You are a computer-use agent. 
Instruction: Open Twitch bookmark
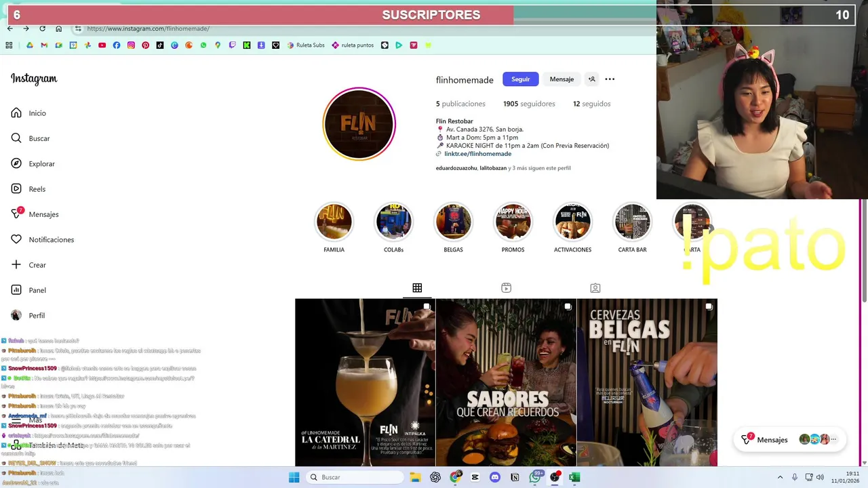point(233,45)
